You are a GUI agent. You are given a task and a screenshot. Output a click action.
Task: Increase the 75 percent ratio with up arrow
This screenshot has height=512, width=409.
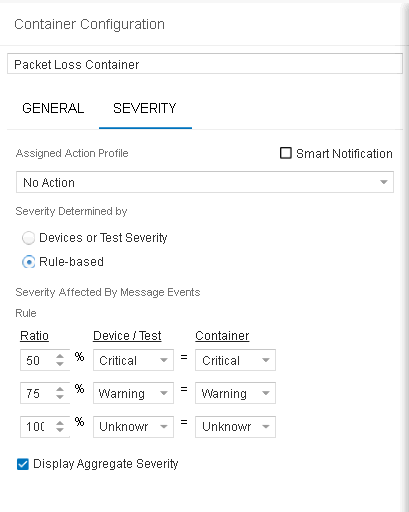(x=60, y=389)
